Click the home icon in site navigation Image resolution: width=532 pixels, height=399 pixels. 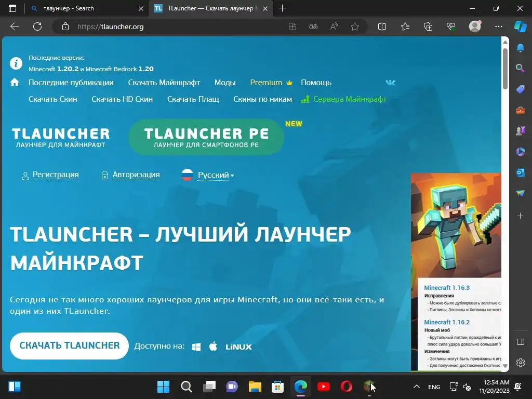(x=15, y=83)
